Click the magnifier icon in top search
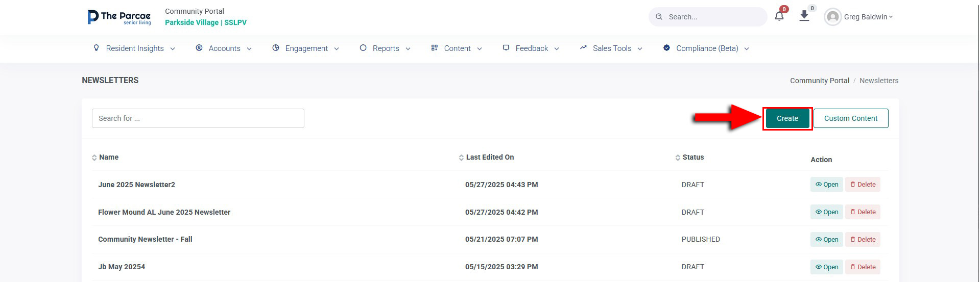Viewport: 980px width, 282px height. pos(659,17)
